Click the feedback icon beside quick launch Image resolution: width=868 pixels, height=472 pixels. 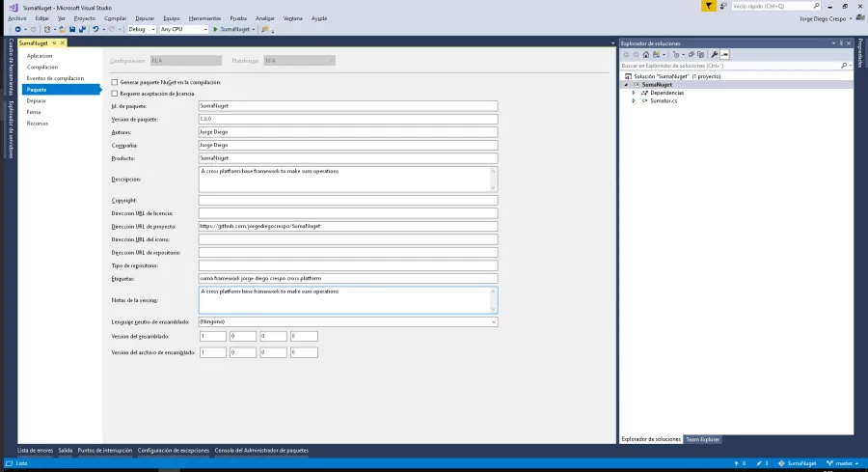coord(723,6)
